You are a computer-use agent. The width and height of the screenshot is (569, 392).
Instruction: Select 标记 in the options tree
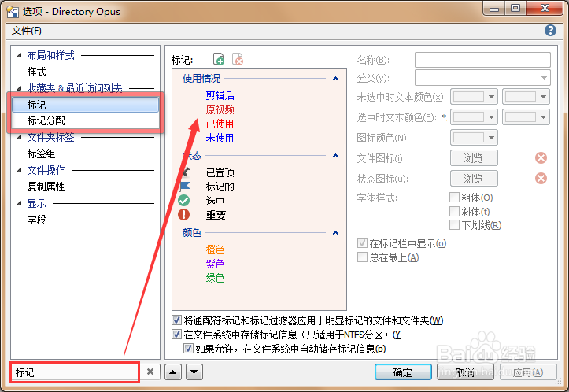tap(85, 105)
